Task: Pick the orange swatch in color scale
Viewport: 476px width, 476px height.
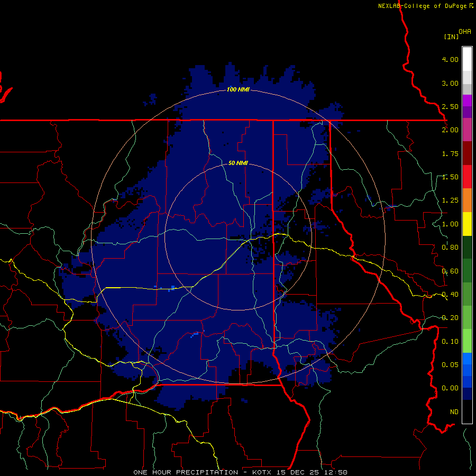Action: (467, 200)
